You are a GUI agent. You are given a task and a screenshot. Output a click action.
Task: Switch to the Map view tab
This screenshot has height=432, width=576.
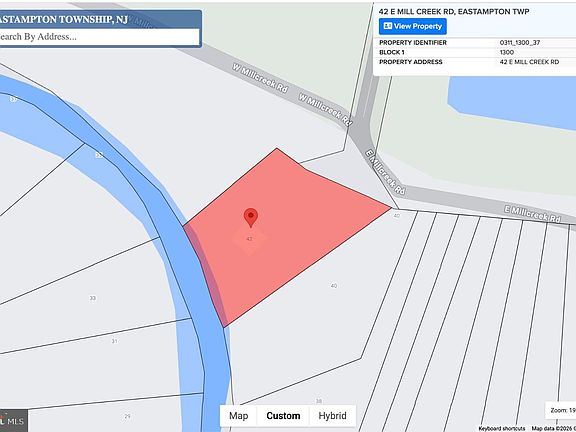pyautogui.click(x=238, y=416)
